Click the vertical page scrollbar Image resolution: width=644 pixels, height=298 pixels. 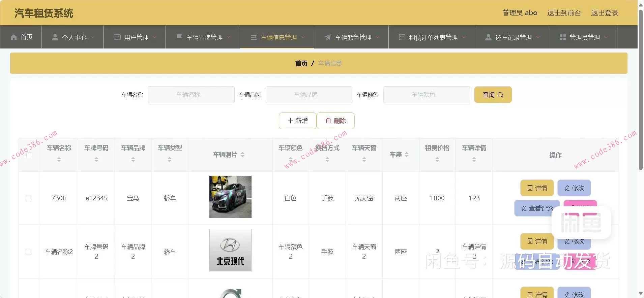641,89
